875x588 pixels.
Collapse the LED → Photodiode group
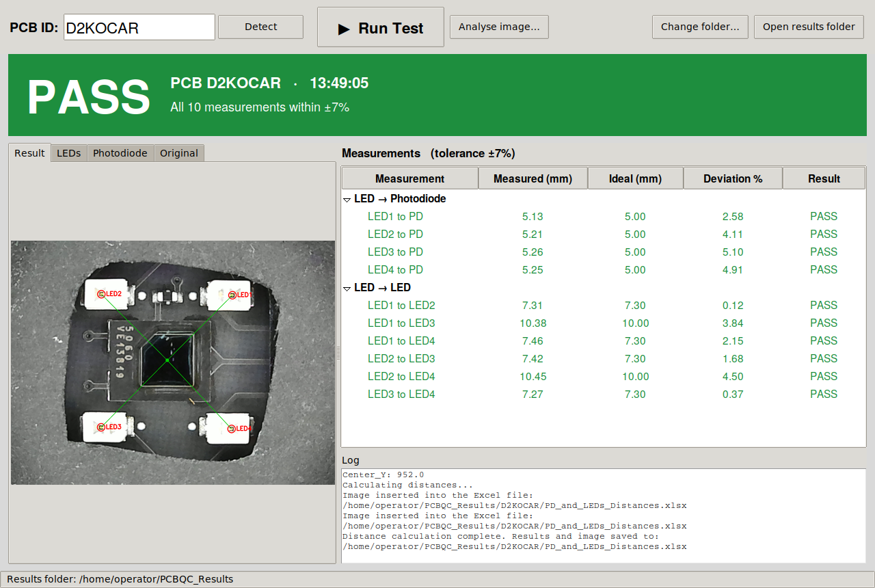(x=348, y=199)
